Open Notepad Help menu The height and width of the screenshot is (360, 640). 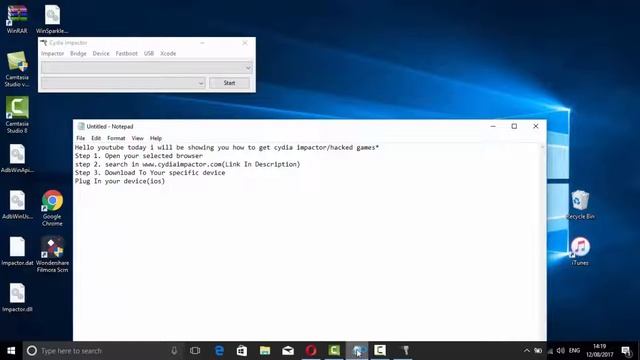click(x=156, y=138)
